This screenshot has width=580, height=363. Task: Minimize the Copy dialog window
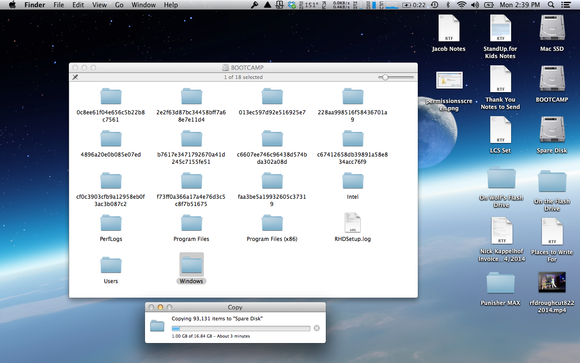(160, 307)
